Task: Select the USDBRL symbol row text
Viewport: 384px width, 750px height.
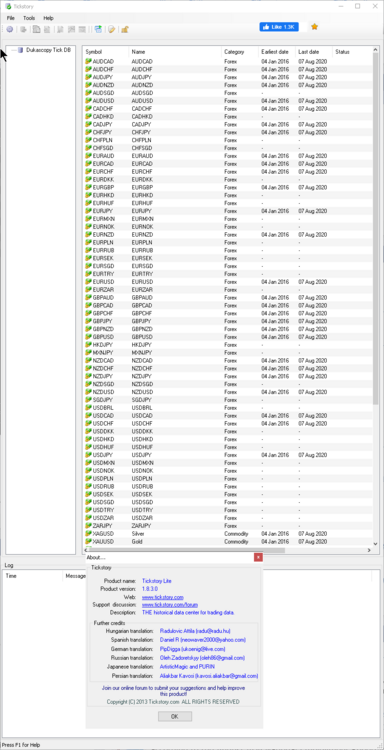Action: coord(102,408)
